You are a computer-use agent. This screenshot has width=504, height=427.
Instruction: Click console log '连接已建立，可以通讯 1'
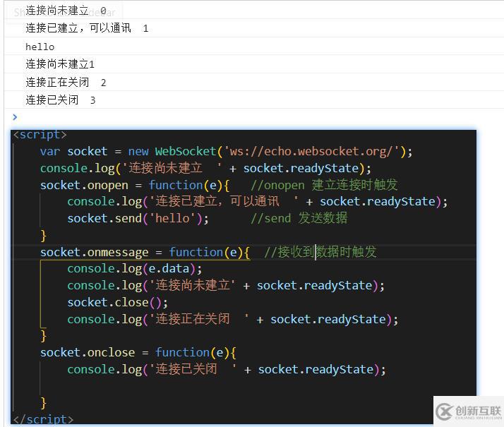pos(87,28)
